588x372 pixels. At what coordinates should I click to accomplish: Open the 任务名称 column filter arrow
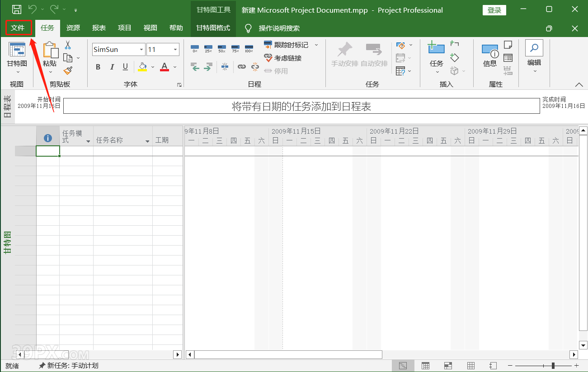click(x=147, y=142)
